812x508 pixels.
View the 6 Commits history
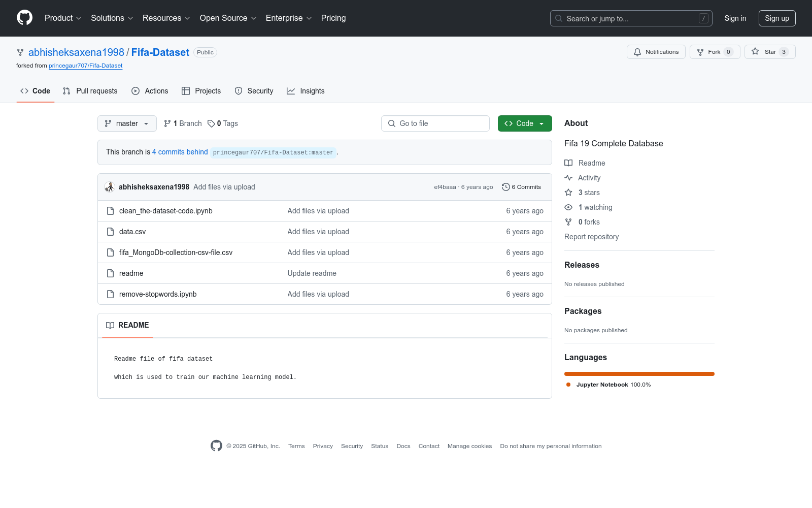[521, 187]
